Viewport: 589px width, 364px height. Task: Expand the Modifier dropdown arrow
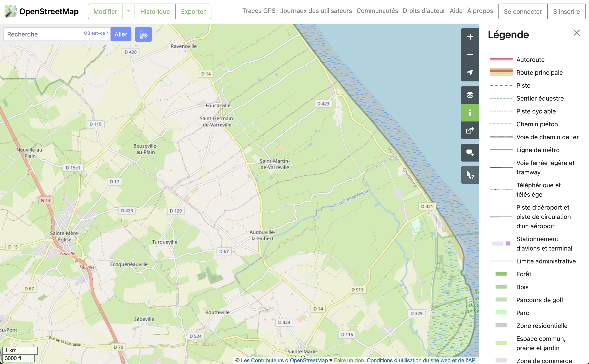[129, 11]
